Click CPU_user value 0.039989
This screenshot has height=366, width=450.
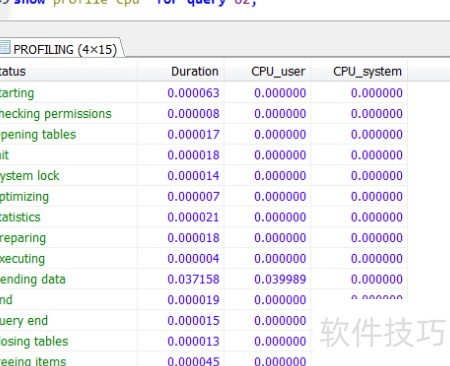280,279
